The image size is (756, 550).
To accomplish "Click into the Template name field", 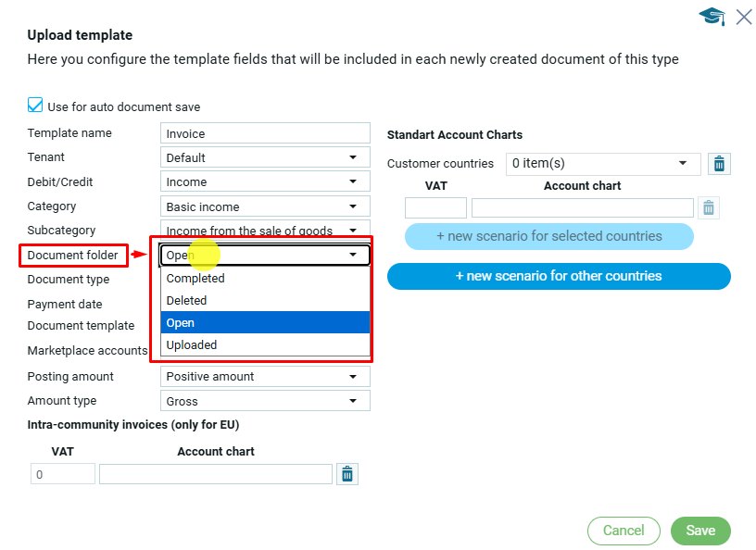I will [265, 133].
